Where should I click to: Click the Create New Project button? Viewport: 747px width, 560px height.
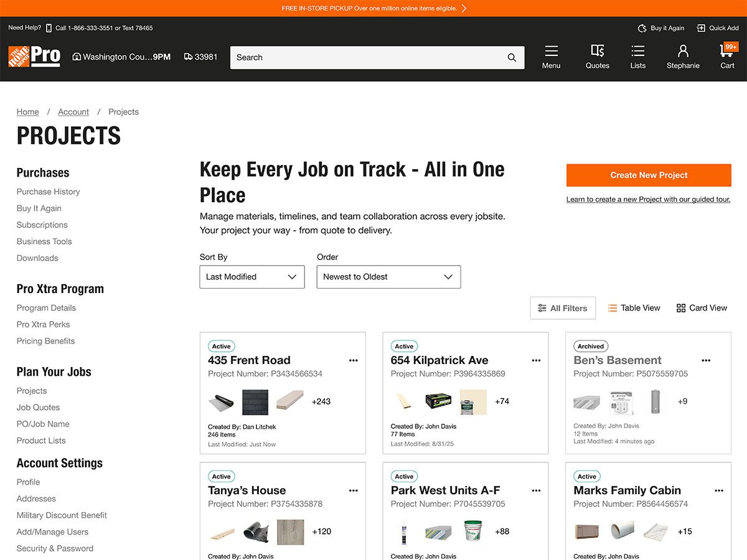(649, 175)
